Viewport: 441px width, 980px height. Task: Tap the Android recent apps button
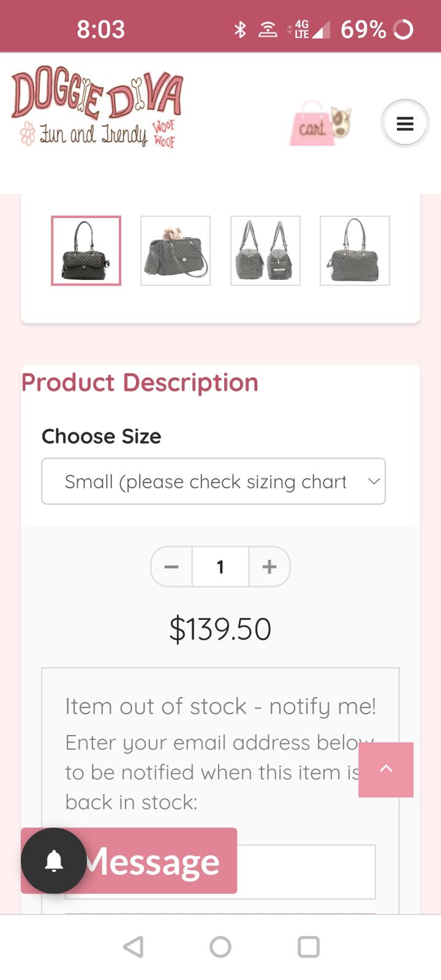click(x=308, y=947)
